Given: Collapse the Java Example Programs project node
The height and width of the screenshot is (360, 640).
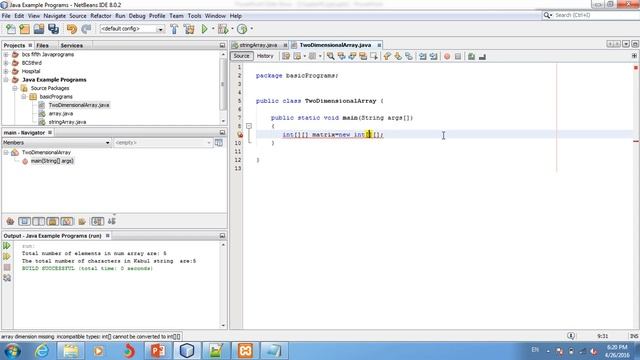Looking at the screenshot, I should tap(6, 80).
